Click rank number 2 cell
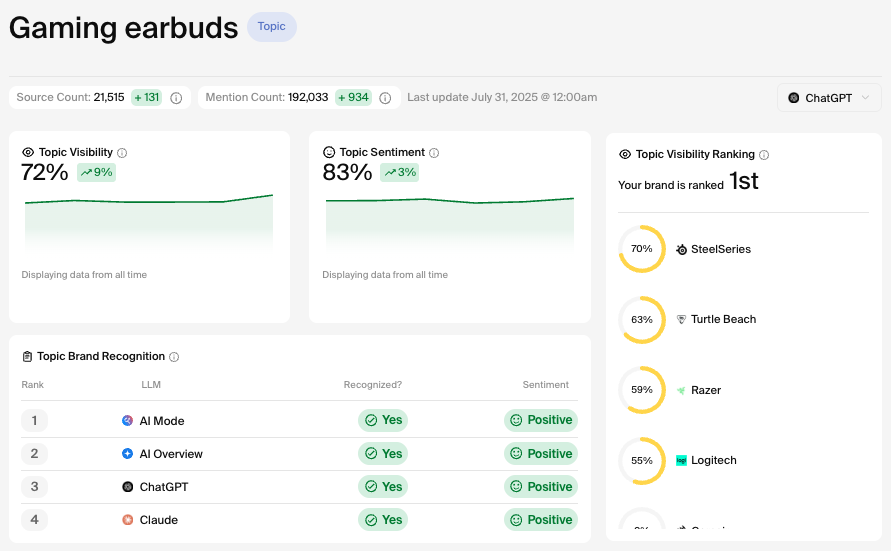 pyautogui.click(x=34, y=453)
